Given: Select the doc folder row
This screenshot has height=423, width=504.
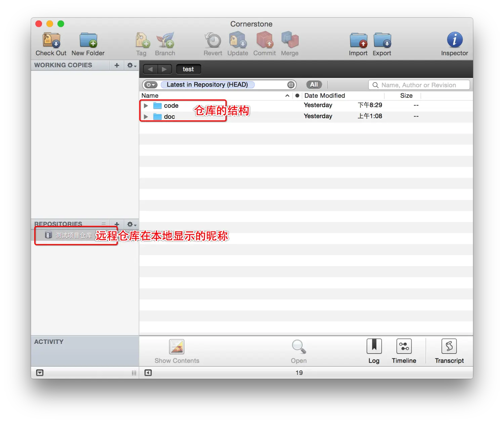Looking at the screenshot, I should 306,117.
